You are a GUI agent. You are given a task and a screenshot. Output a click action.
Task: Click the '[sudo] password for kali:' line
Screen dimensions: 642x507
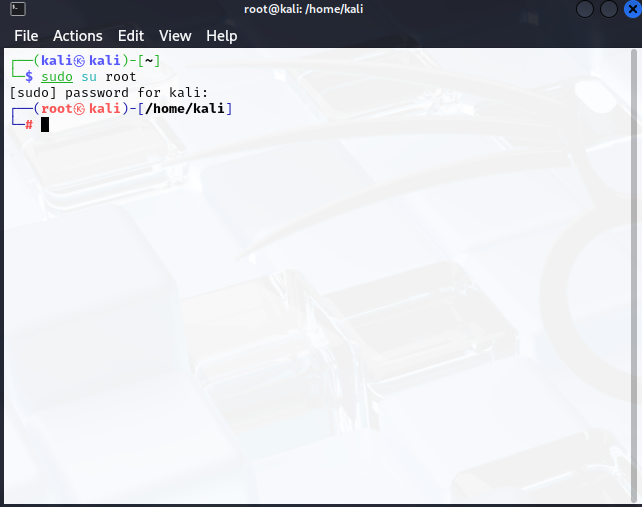coord(109,93)
